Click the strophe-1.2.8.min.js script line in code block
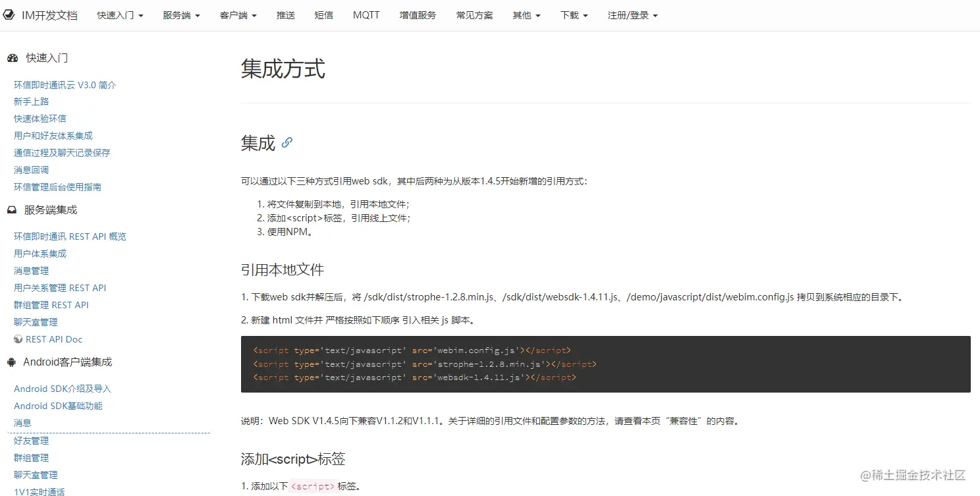980x496 pixels. (x=424, y=364)
